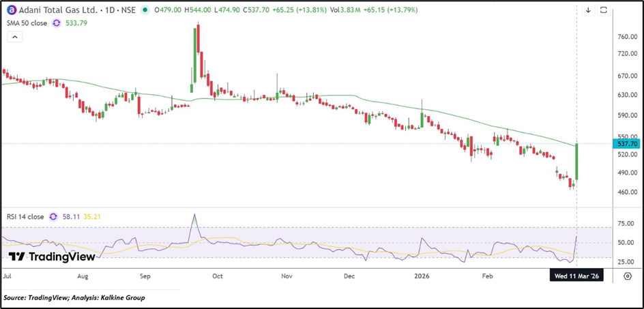The image size is (644, 309).
Task: Click the 75.00 level on RSI axis
Action: point(626,223)
